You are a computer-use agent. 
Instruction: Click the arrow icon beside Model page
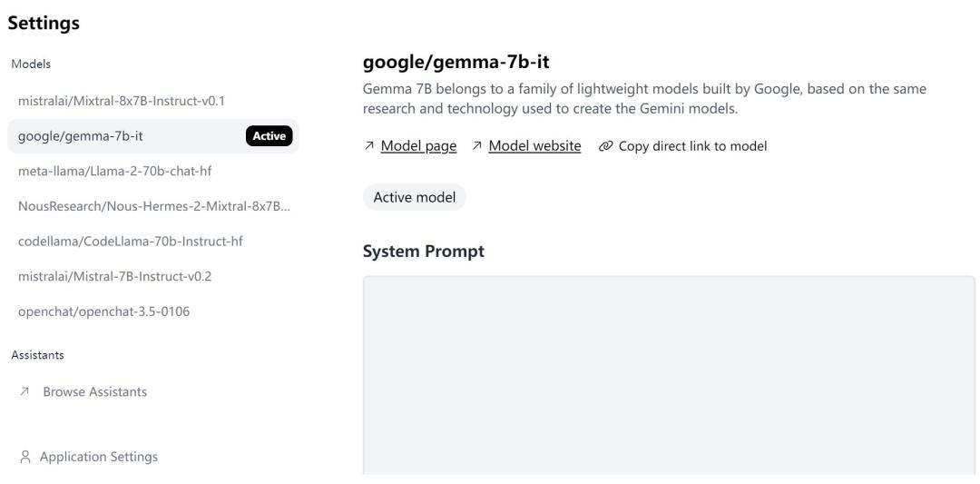click(368, 146)
